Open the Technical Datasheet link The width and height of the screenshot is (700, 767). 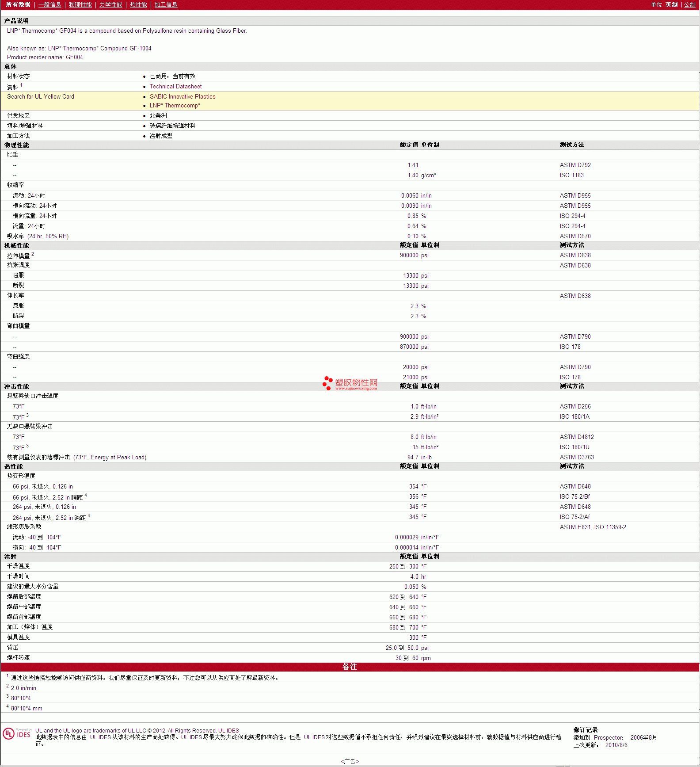(x=175, y=87)
